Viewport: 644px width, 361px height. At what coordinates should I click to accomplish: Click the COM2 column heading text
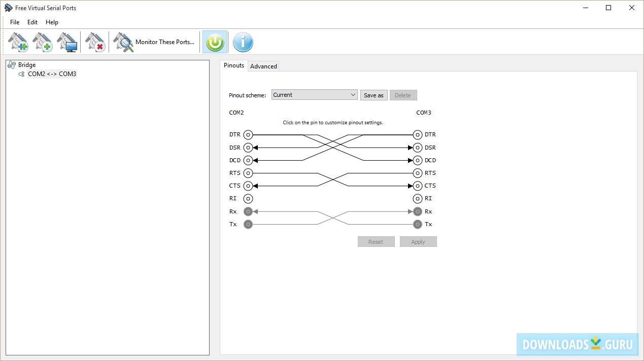tap(236, 113)
